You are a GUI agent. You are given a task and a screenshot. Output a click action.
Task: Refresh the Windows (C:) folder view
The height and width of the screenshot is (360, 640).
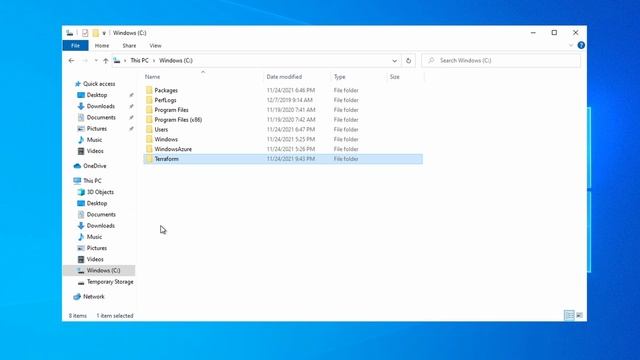pos(408,60)
